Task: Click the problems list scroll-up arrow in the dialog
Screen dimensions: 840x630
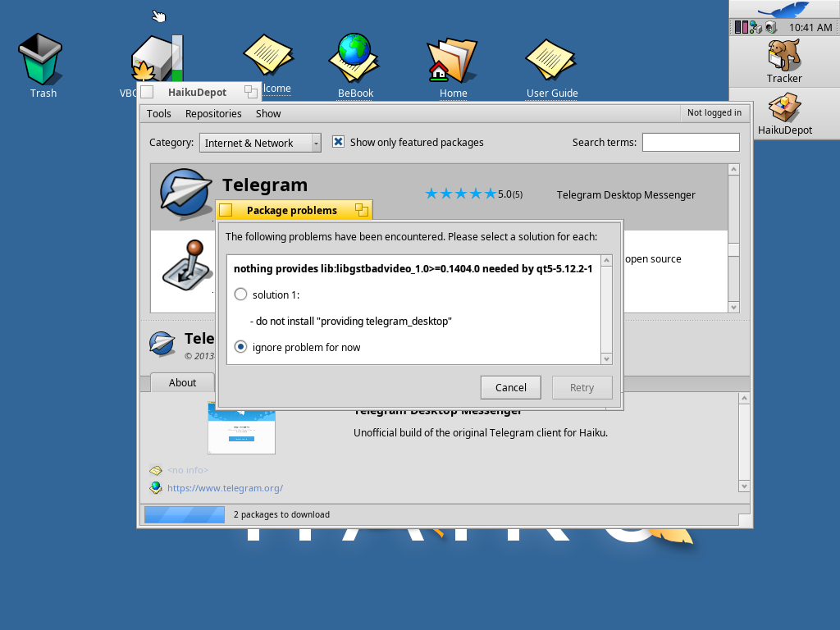Action: (x=606, y=261)
